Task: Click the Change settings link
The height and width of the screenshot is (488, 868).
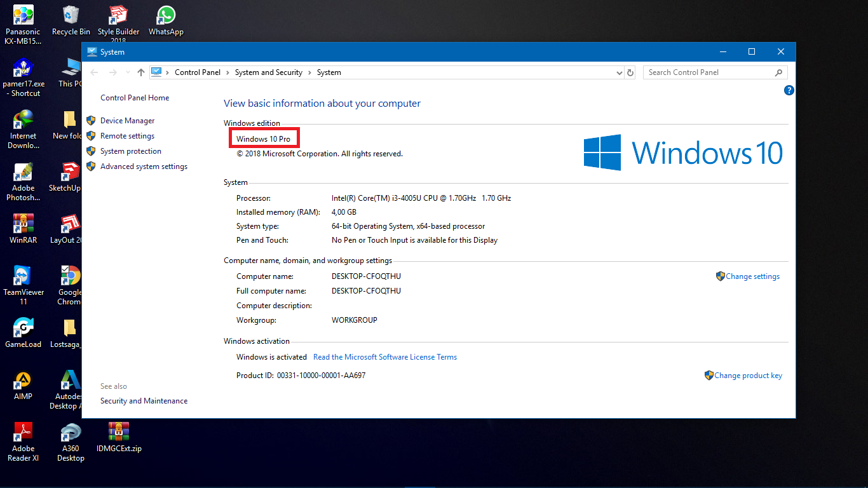Action: coord(752,276)
